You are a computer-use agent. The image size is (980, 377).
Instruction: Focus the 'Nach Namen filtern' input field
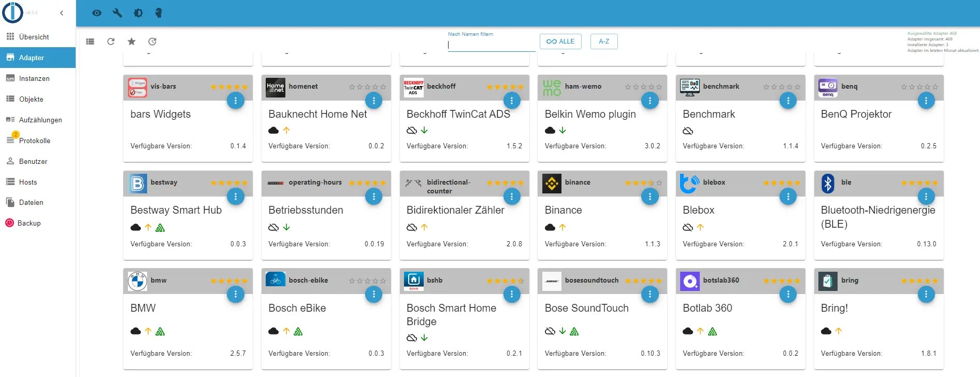[x=491, y=45]
